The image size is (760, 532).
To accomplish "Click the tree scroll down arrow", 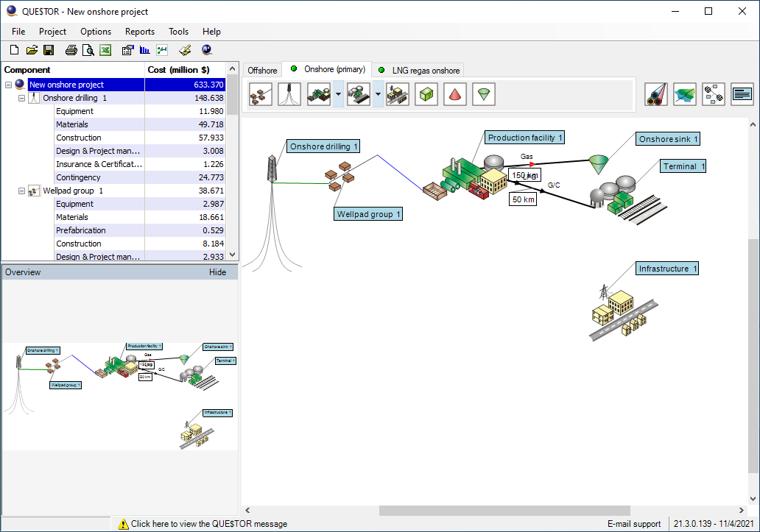I will coord(233,255).
